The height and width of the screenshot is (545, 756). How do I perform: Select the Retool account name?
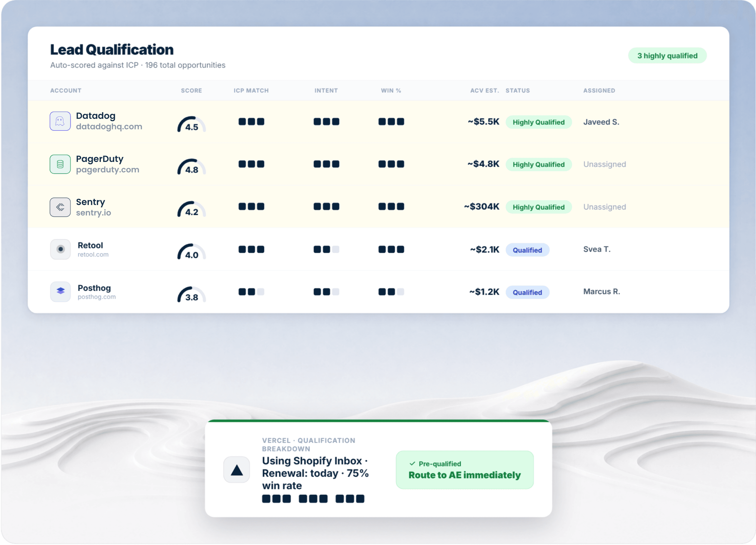[x=90, y=245]
